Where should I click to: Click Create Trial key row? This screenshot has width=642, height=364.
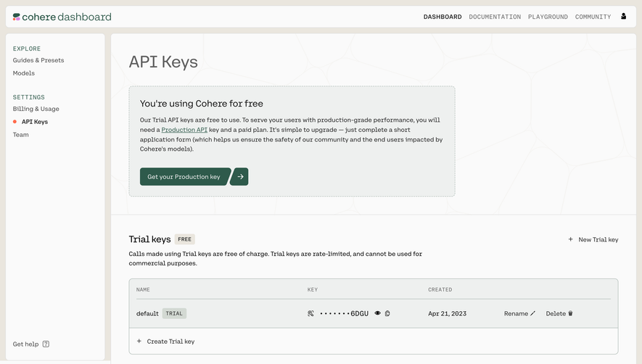(374, 341)
